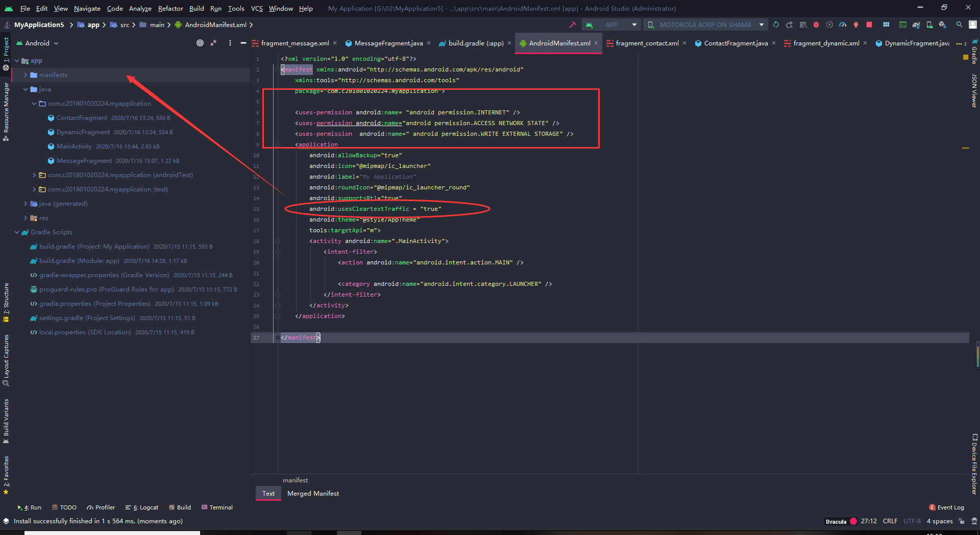The height and width of the screenshot is (535, 980).
Task: Close the ContactFragment.java tab
Action: tap(774, 43)
